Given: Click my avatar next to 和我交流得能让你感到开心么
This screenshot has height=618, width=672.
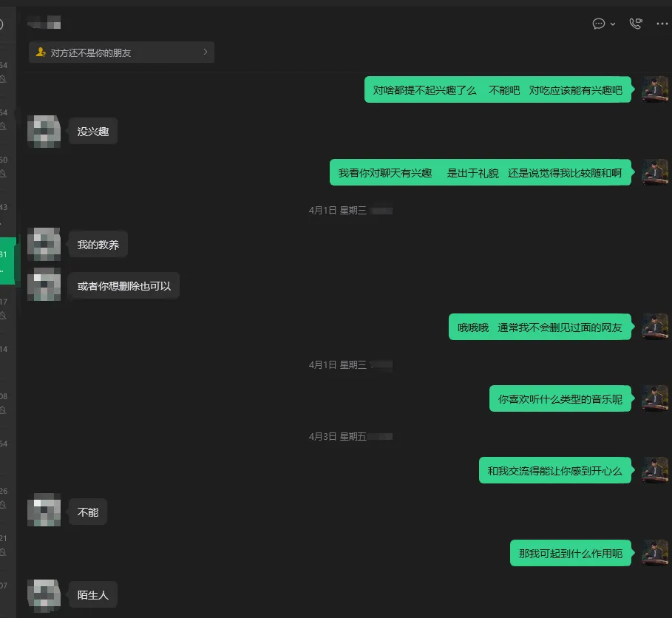Looking at the screenshot, I should (x=655, y=470).
